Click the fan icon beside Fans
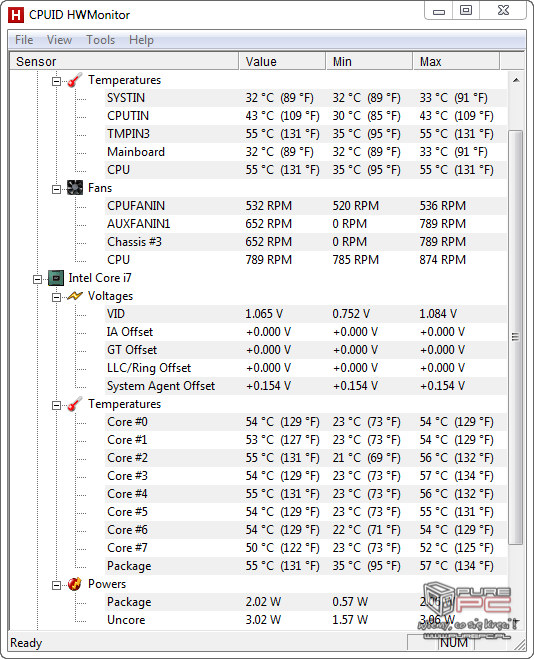 (75, 188)
